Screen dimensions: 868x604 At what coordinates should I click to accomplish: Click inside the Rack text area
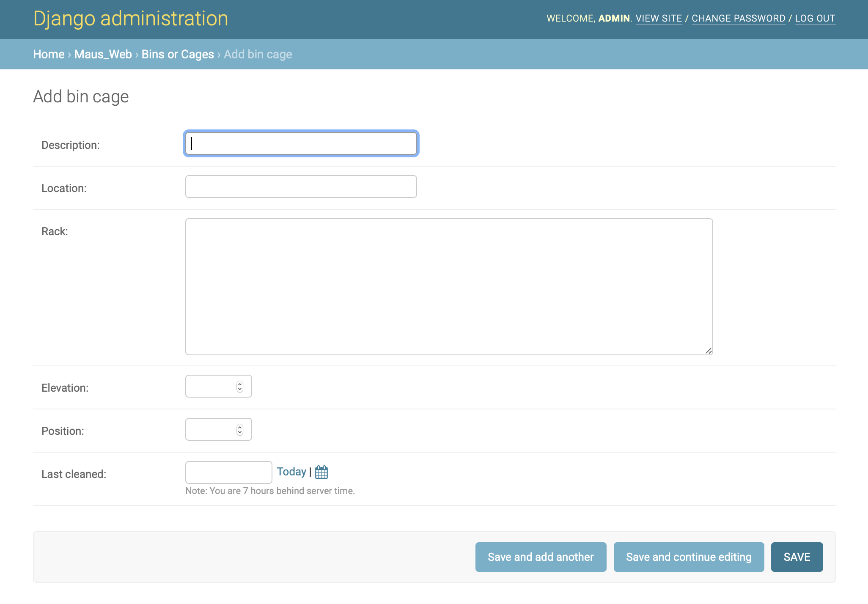(448, 287)
